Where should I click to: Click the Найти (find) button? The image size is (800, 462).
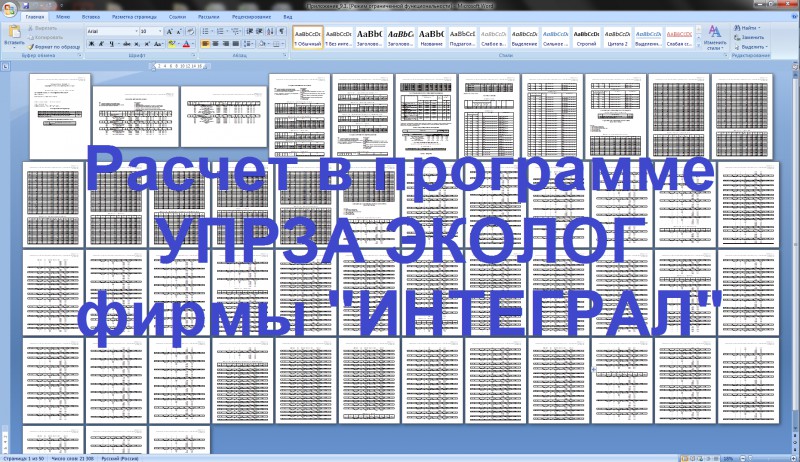748,28
